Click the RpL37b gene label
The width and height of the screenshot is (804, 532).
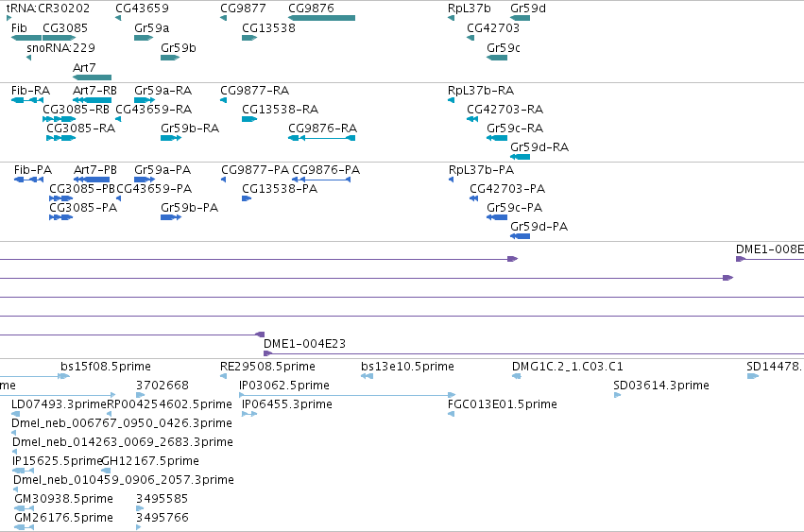[470, 9]
